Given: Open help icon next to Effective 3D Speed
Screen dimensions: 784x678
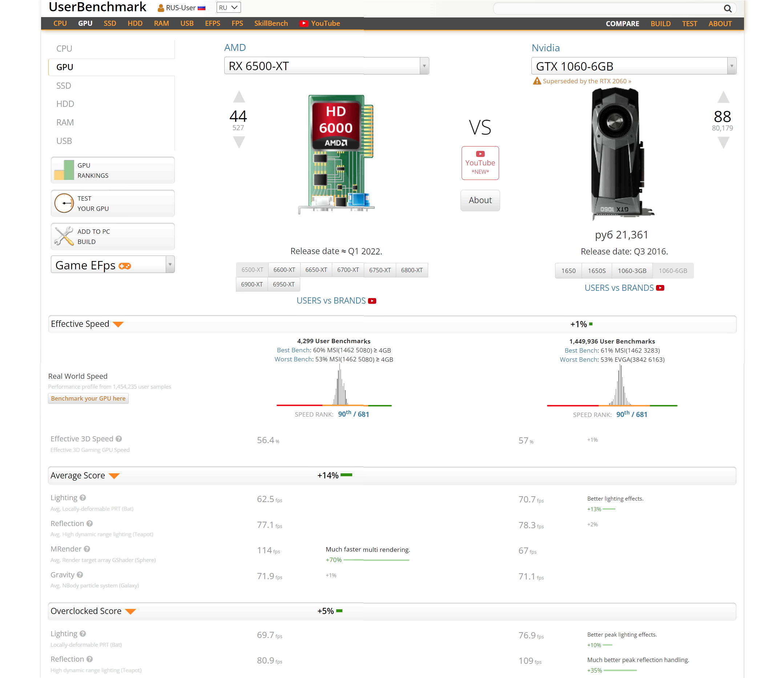Looking at the screenshot, I should click(119, 439).
